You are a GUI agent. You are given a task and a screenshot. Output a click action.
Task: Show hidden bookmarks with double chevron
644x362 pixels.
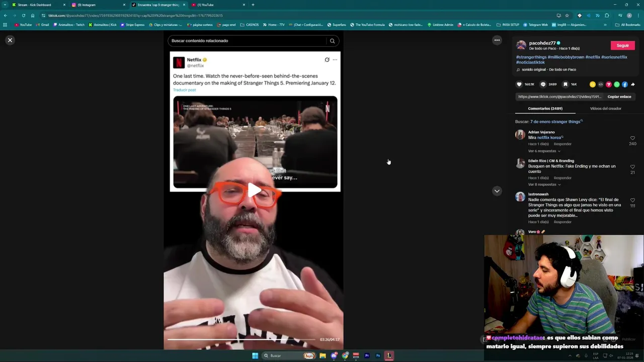605,25
